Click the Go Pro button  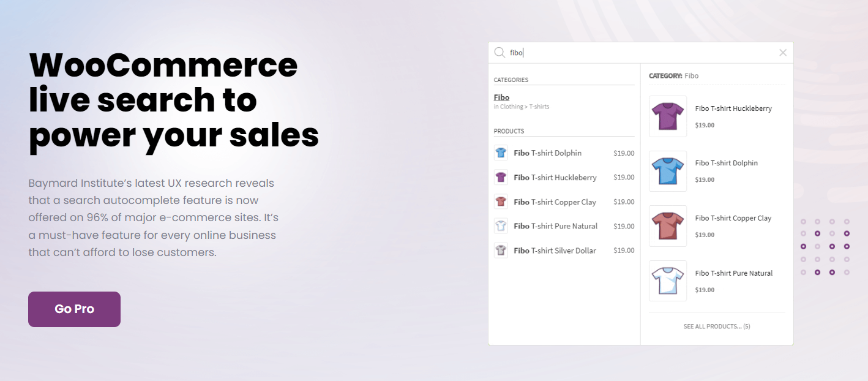74,309
